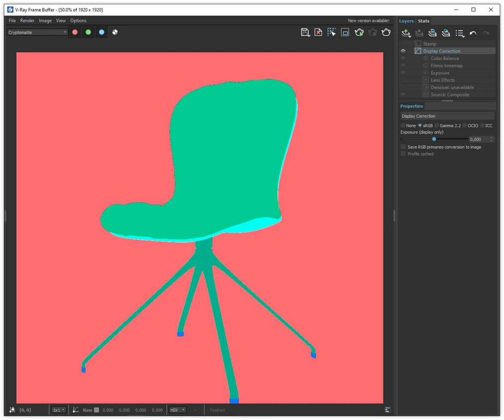Switch to the Stats tab
Screen dimensions: 504x420
click(423, 21)
